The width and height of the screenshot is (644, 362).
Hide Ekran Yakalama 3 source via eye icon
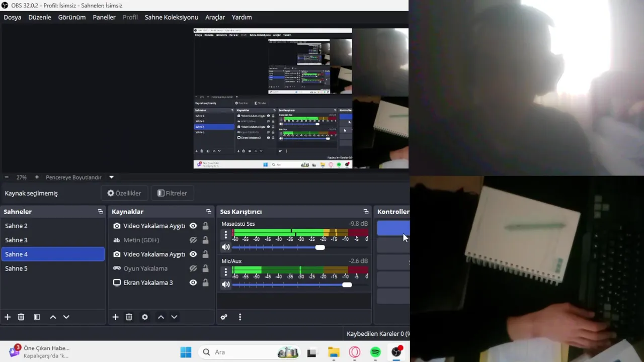[193, 283]
